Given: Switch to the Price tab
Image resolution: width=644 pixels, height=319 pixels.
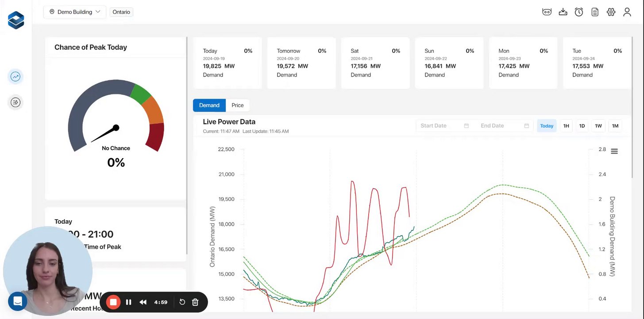Looking at the screenshot, I should [x=238, y=105].
